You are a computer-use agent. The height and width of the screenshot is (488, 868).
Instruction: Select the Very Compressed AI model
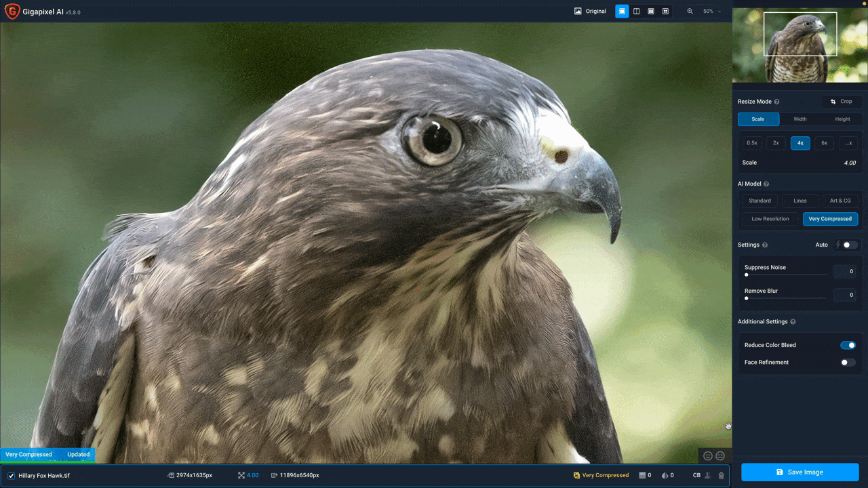pos(830,219)
